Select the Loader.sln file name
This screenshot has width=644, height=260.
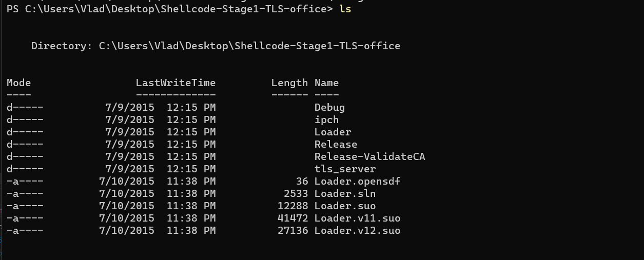point(345,194)
